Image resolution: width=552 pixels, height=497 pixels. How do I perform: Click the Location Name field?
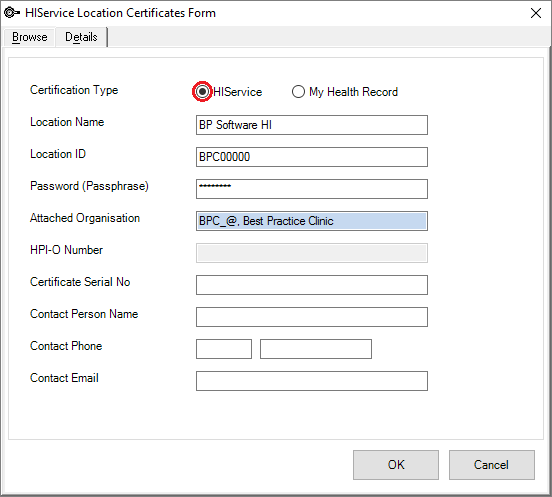[x=312, y=125]
